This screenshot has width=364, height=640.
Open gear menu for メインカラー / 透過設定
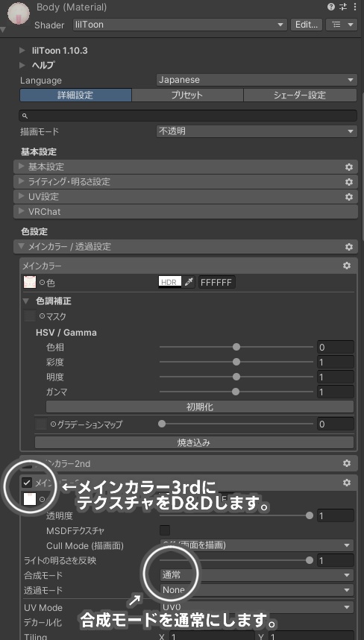[x=349, y=247]
